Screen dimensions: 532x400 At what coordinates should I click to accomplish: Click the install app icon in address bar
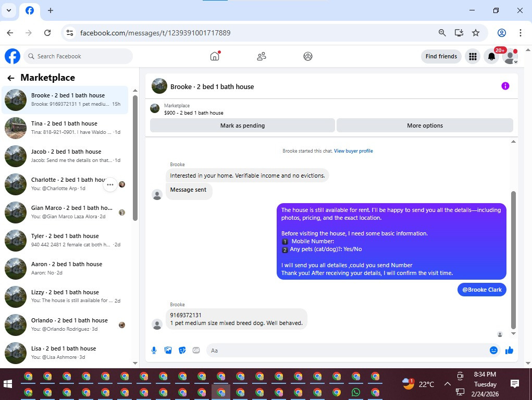pos(459,33)
